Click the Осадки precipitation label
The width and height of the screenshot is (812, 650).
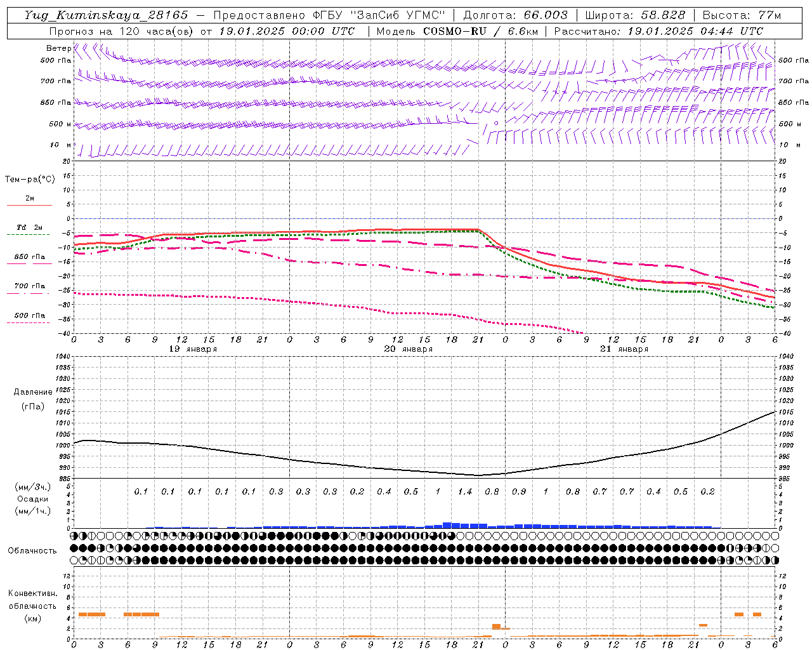point(33,499)
